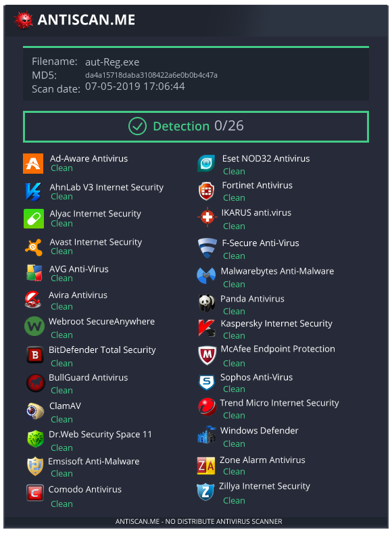Click the Ad-Aware Antivirus orange icon

point(33,164)
